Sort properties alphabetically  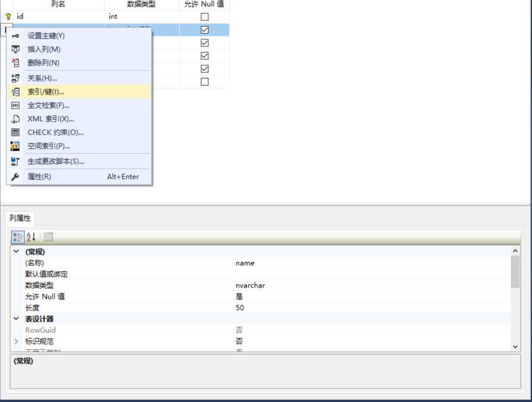pyautogui.click(x=31, y=237)
